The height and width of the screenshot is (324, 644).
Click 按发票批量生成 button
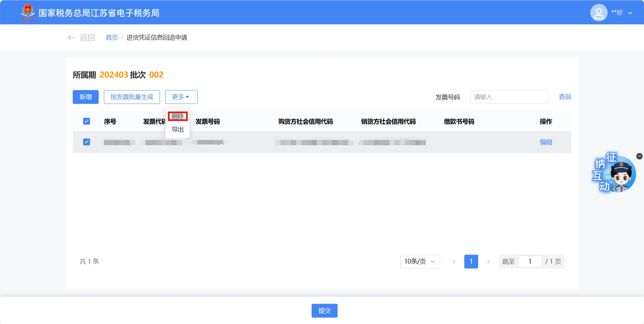(x=132, y=97)
